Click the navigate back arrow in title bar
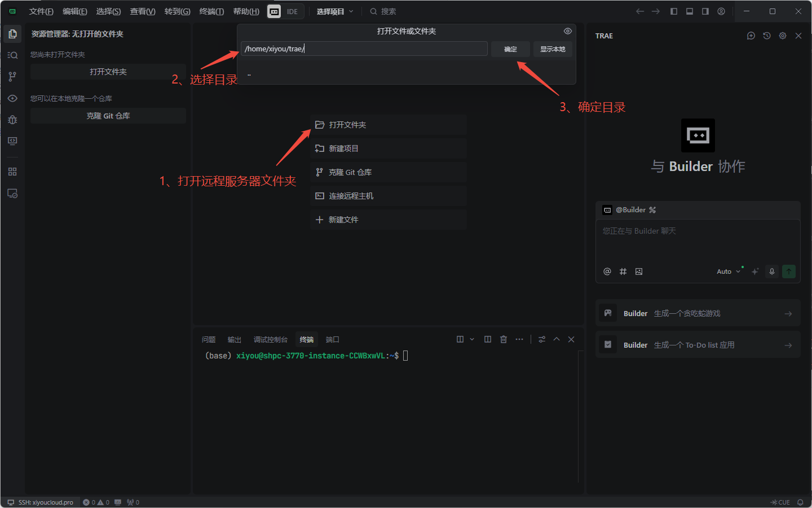 coord(640,11)
